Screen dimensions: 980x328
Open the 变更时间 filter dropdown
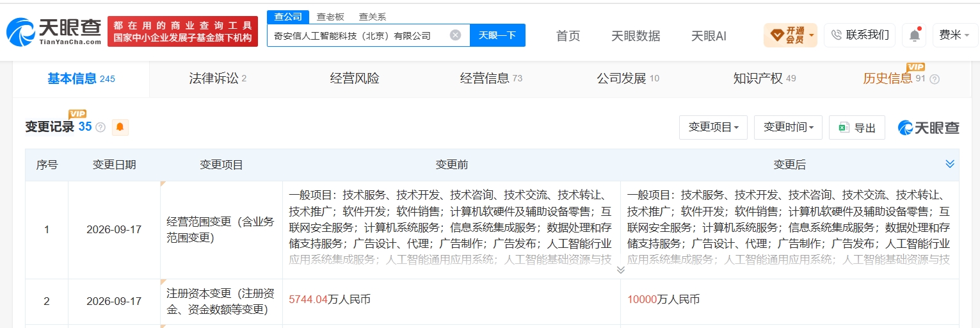[x=788, y=127]
